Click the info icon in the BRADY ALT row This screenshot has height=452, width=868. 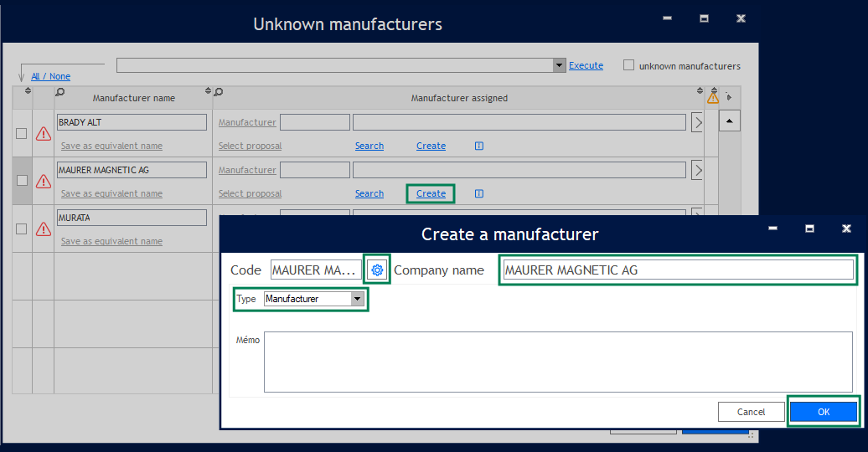click(x=478, y=146)
